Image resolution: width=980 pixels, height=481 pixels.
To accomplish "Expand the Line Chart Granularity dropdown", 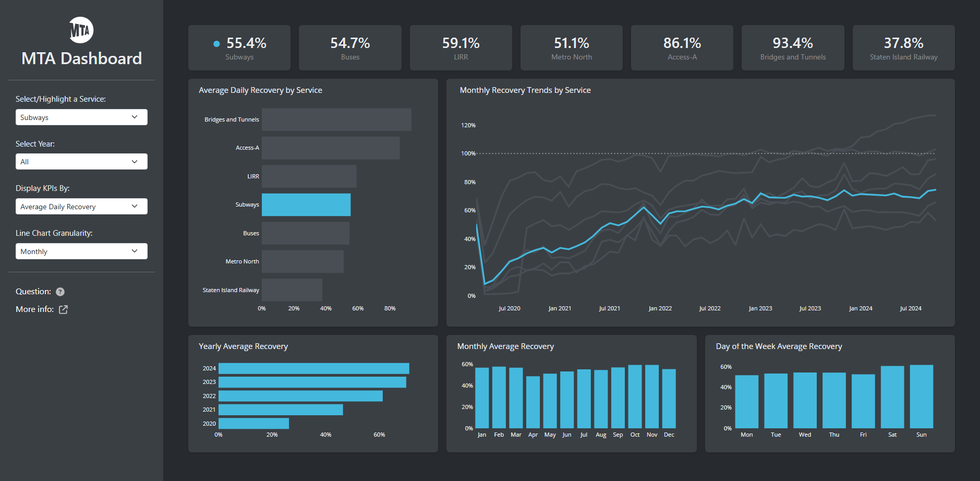I will point(81,251).
